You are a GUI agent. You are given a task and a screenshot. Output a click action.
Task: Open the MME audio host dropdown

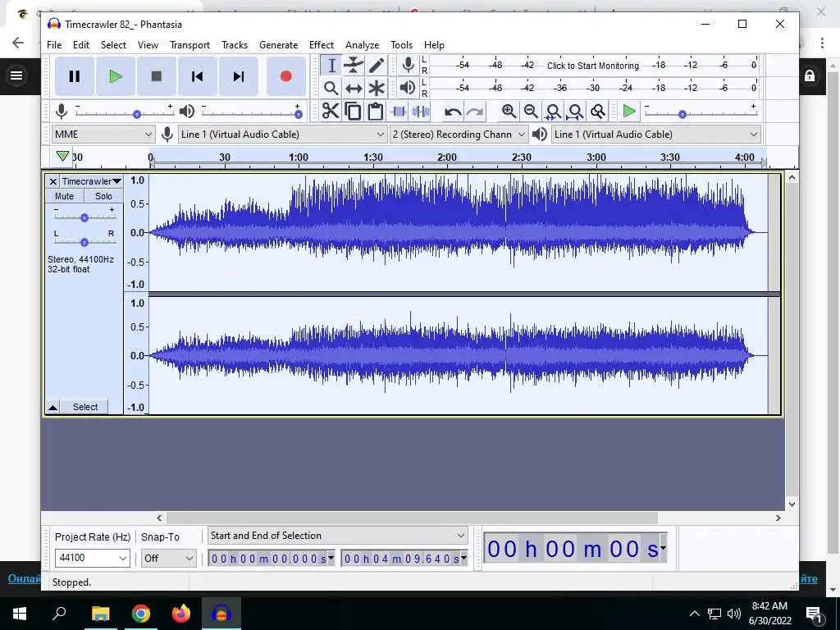(103, 135)
